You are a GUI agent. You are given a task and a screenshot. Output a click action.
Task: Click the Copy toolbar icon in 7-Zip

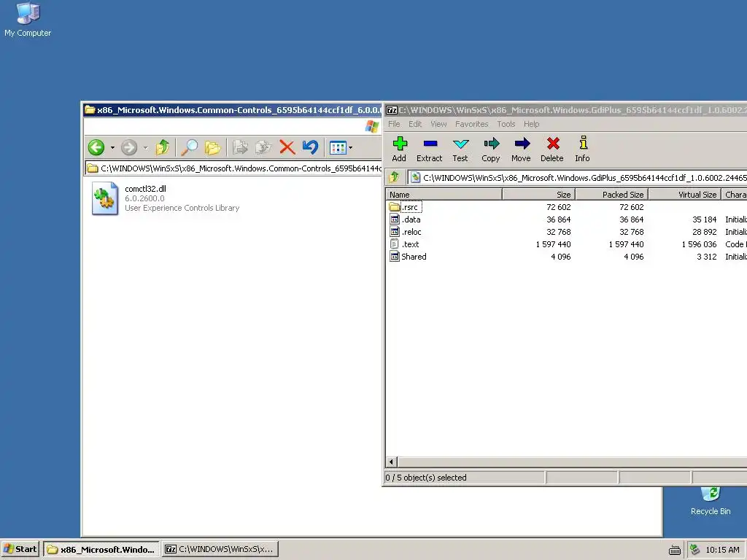pyautogui.click(x=491, y=149)
